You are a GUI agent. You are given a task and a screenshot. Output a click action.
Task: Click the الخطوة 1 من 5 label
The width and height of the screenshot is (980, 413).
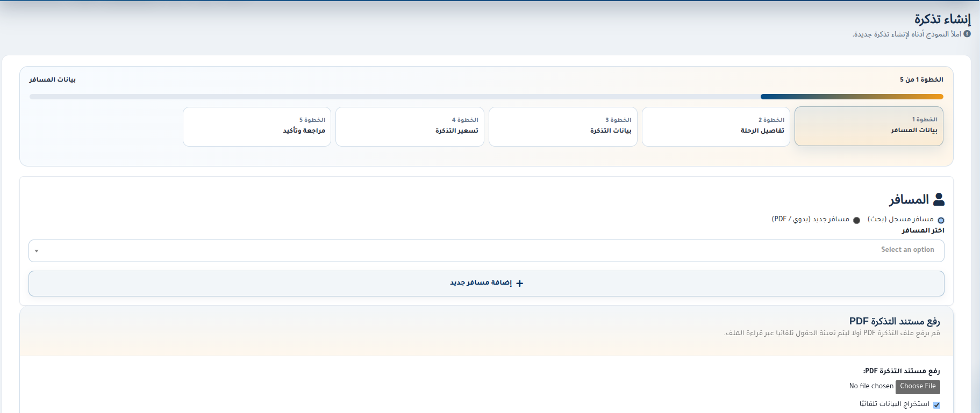pos(921,79)
